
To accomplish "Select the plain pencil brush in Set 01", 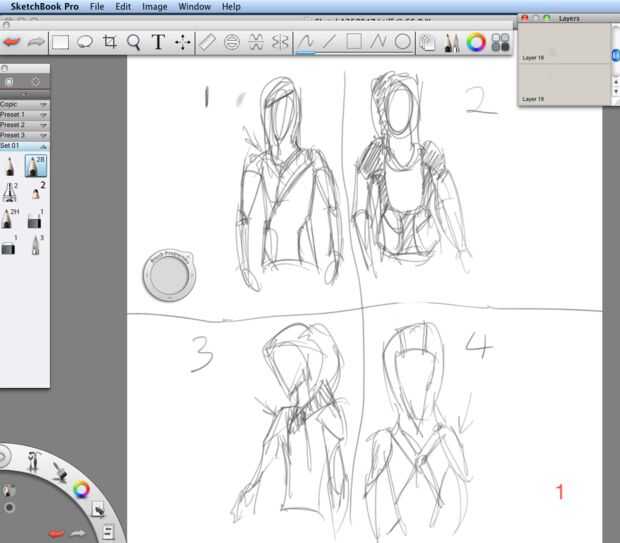I will [x=9, y=166].
